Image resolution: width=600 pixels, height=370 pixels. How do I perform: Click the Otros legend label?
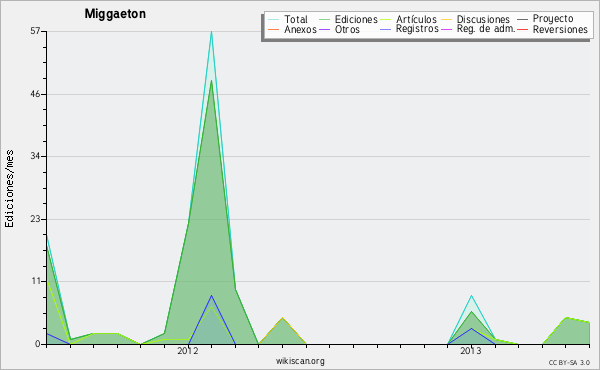(347, 29)
